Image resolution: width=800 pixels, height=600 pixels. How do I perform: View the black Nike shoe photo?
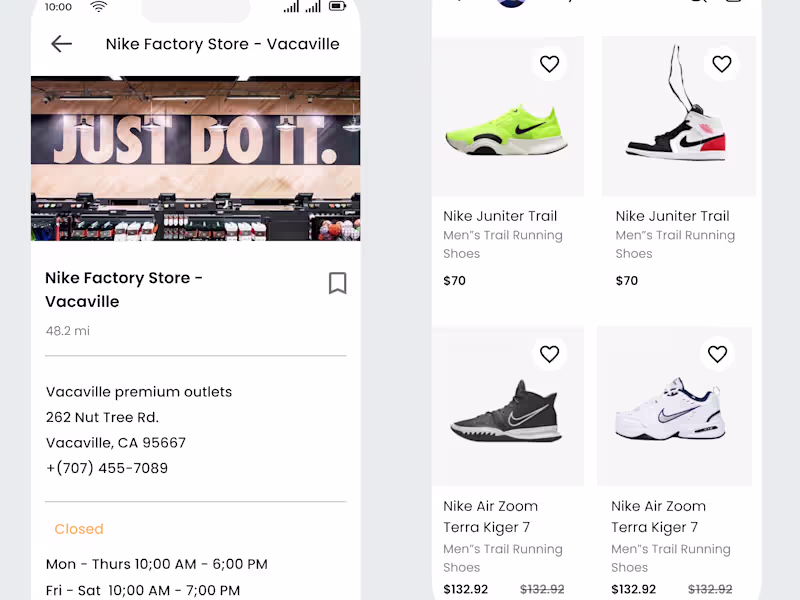coord(507,410)
